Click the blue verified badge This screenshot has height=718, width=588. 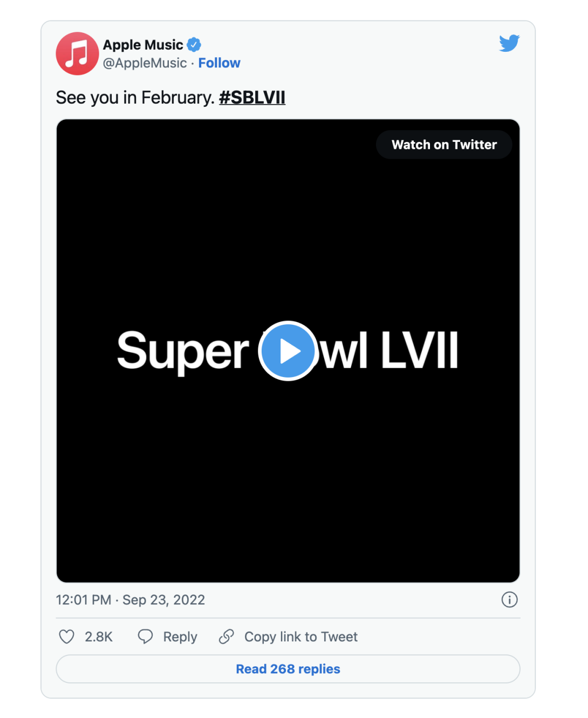(194, 45)
